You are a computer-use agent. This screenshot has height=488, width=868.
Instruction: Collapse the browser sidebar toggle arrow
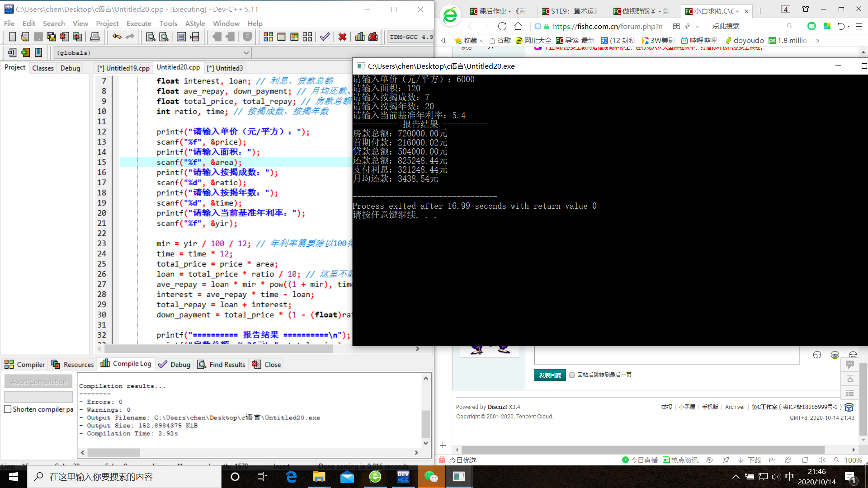tap(443, 41)
